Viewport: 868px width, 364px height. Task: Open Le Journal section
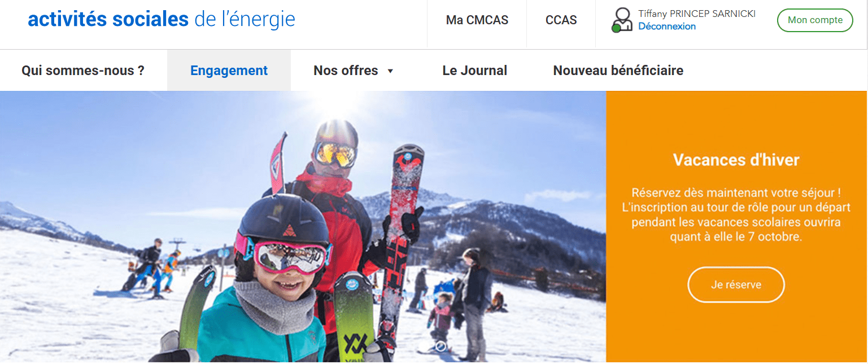pos(474,71)
